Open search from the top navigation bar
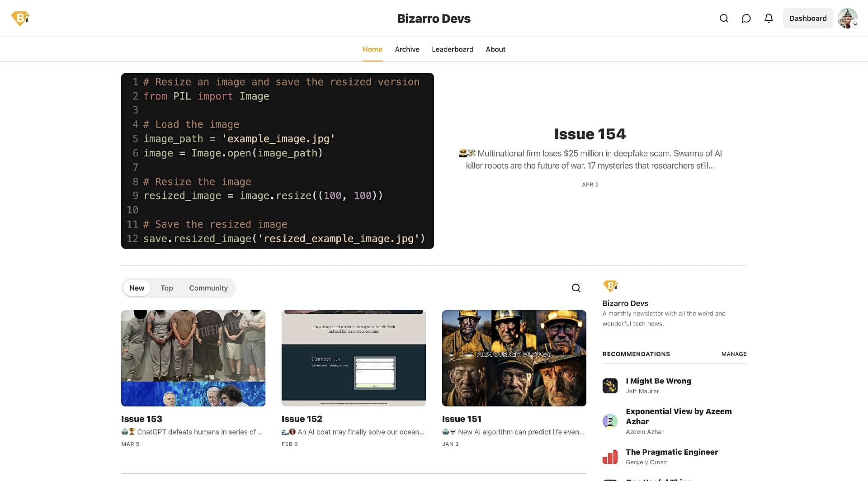The width and height of the screenshot is (868, 481). tap(724, 18)
